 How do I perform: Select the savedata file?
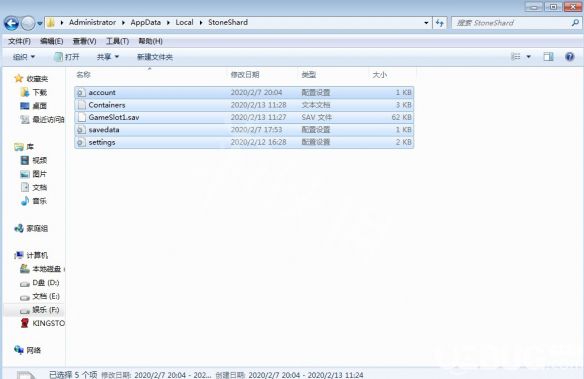pyautogui.click(x=244, y=130)
